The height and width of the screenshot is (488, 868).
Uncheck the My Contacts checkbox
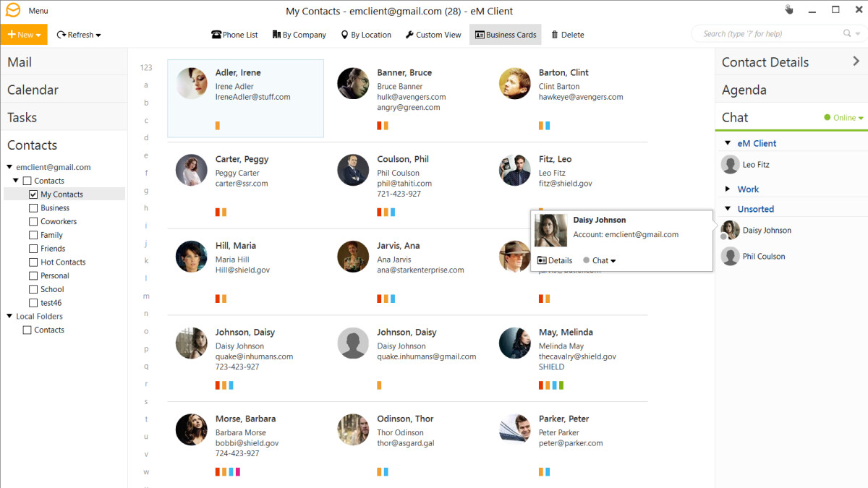(33, 194)
